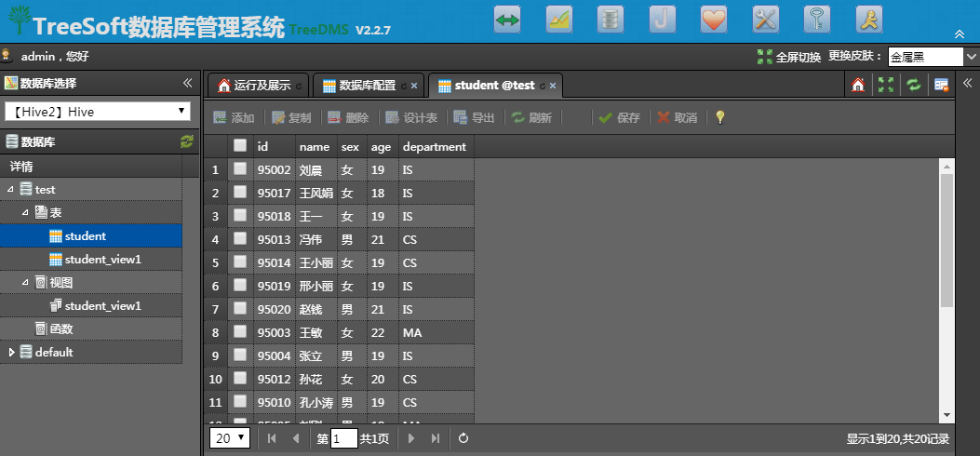Collapse the test database node
Viewport: 980px width, 456px height.
pyautogui.click(x=10, y=189)
